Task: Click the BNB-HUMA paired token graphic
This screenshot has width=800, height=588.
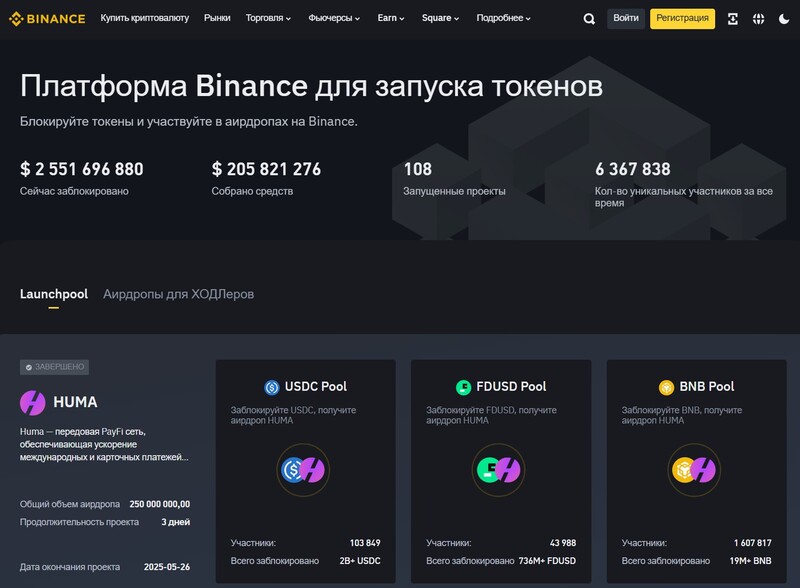Action: click(x=694, y=470)
